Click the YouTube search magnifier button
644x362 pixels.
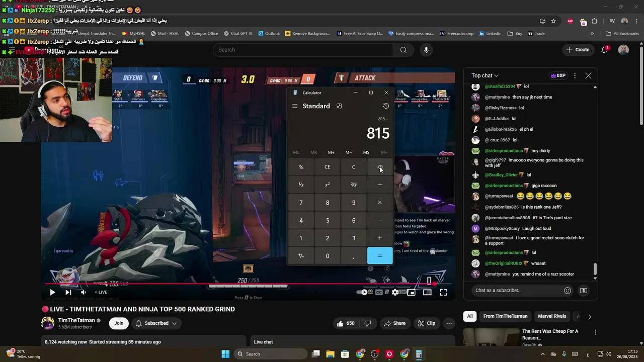coord(403,50)
